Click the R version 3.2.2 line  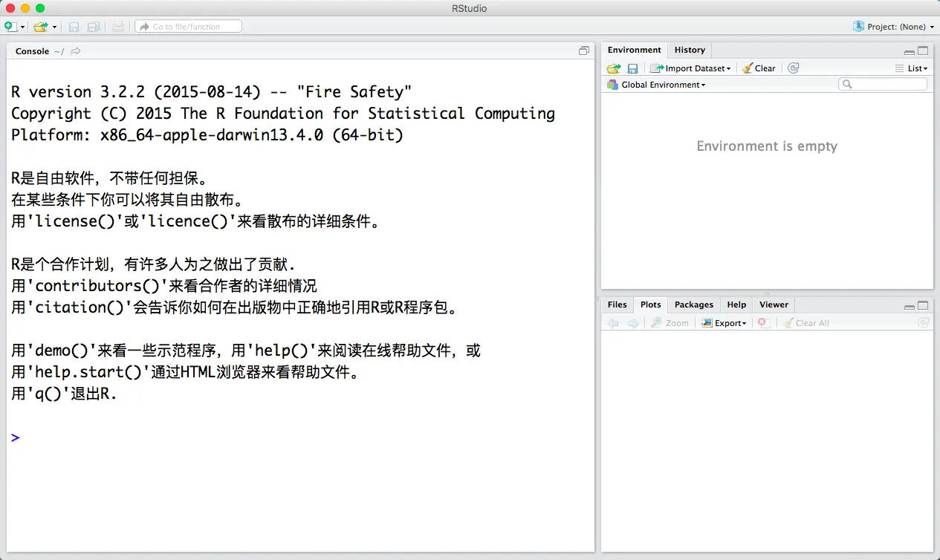tap(212, 92)
